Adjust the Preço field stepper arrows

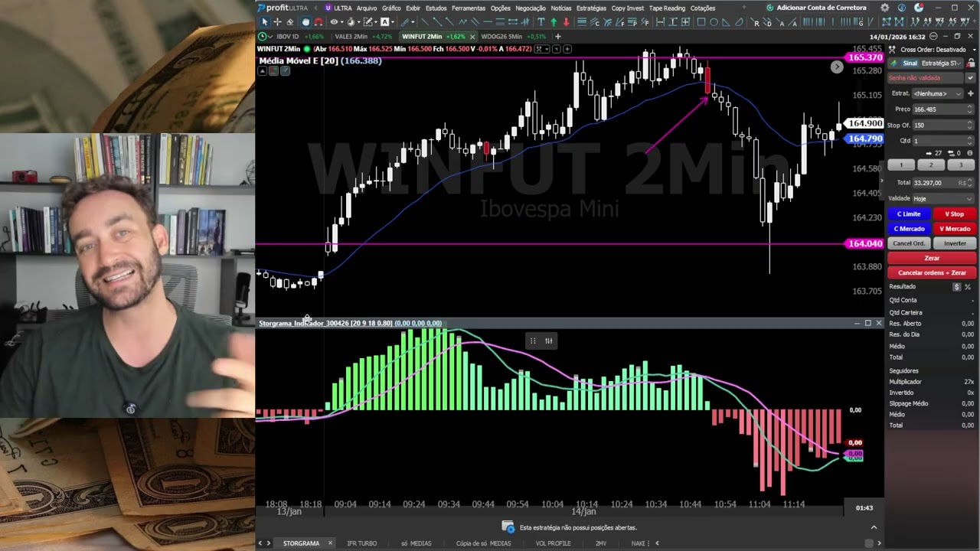(x=969, y=109)
